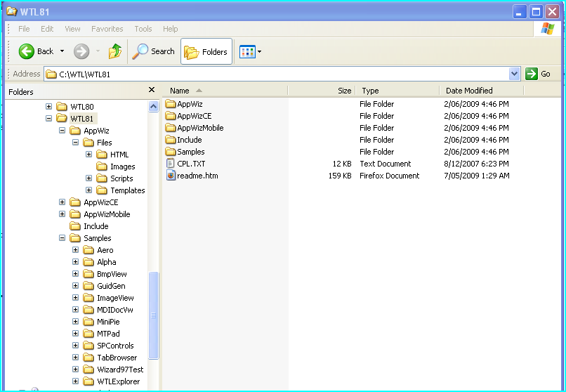Expand the Aero sample folder node
The height and width of the screenshot is (392, 566).
point(76,250)
